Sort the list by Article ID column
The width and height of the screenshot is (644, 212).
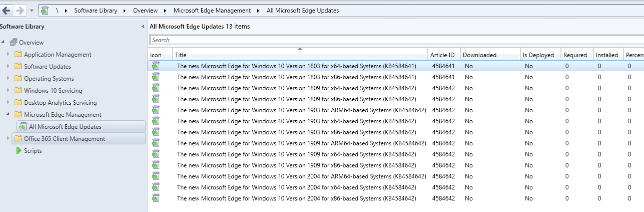pos(442,55)
